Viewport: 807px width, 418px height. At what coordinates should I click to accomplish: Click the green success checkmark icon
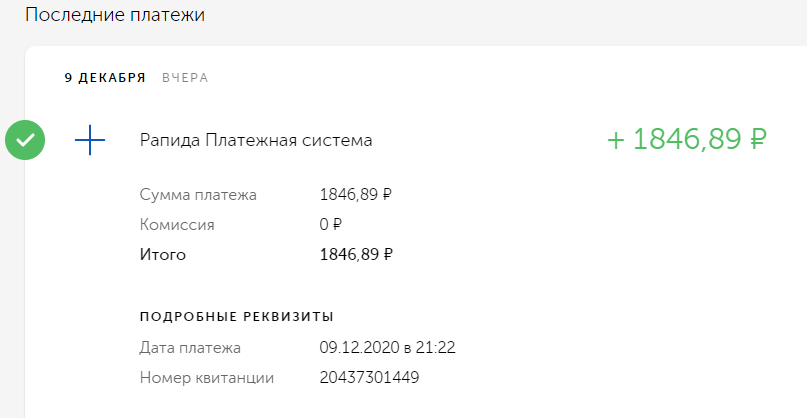point(25,140)
